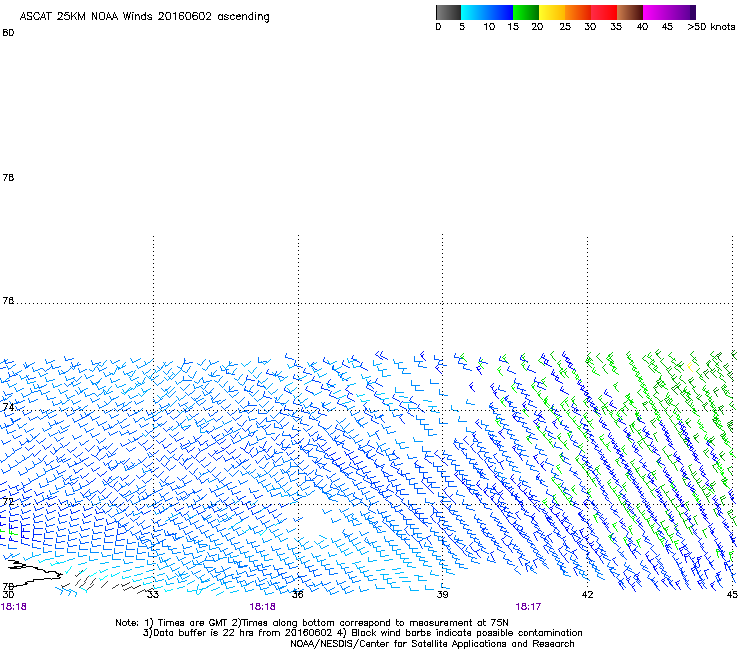Image resolution: width=740 pixels, height=650 pixels.
Task: Click the lone yellow wind barb at upper right
Action: (691, 366)
